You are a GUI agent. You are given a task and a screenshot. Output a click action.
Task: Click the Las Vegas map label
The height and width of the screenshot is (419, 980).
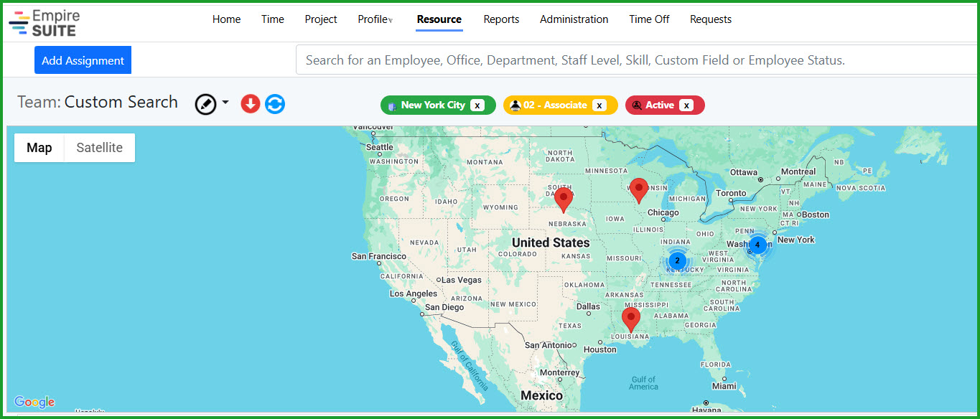(462, 280)
